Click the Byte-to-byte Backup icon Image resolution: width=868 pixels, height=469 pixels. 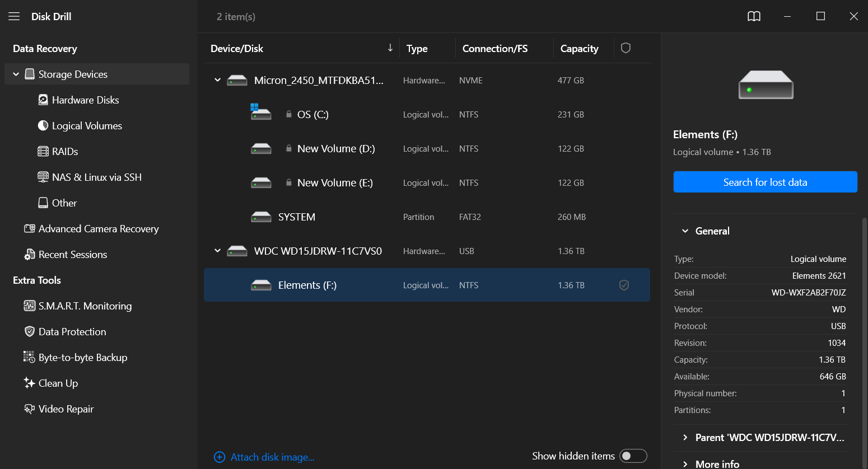[29, 357]
